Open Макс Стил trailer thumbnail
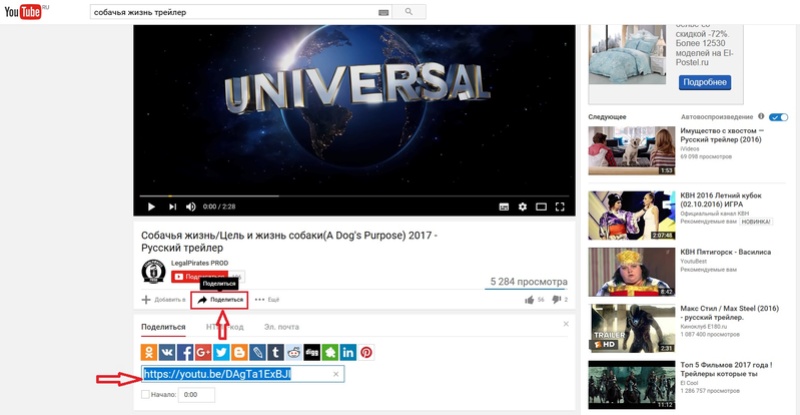Screen dimensions: 800x415 tap(632, 328)
